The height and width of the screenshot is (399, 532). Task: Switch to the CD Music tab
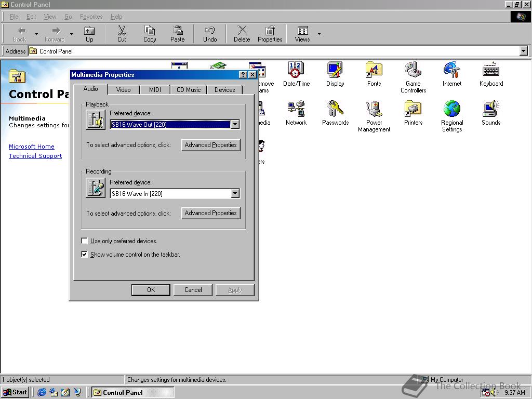(188, 89)
